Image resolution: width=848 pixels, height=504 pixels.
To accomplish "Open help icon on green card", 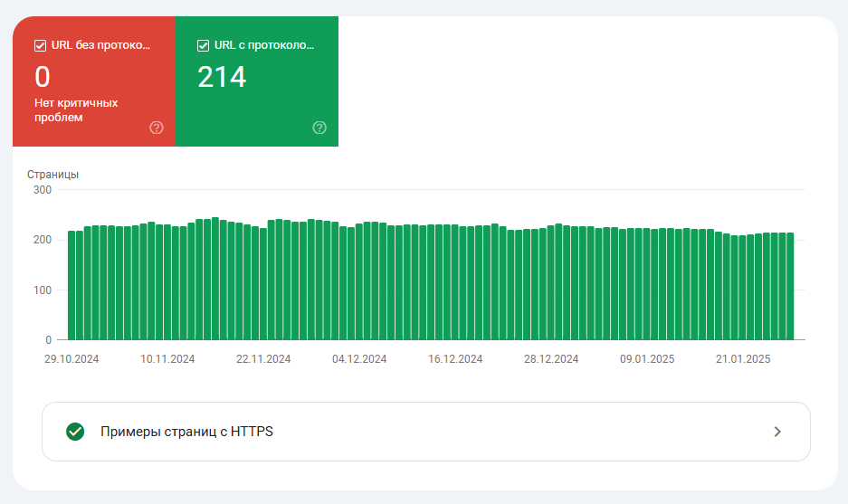I will (319, 128).
